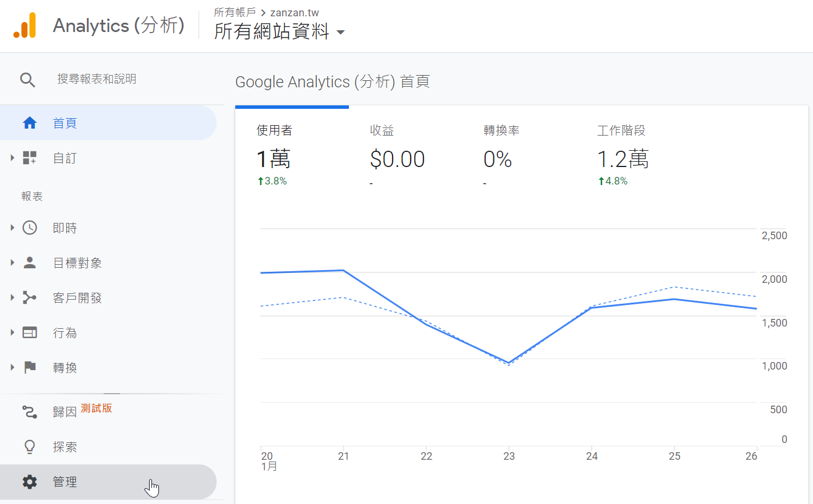Click the 所有帳戶 breadcrumb link
Image resolution: width=813 pixels, height=504 pixels.
click(x=235, y=12)
